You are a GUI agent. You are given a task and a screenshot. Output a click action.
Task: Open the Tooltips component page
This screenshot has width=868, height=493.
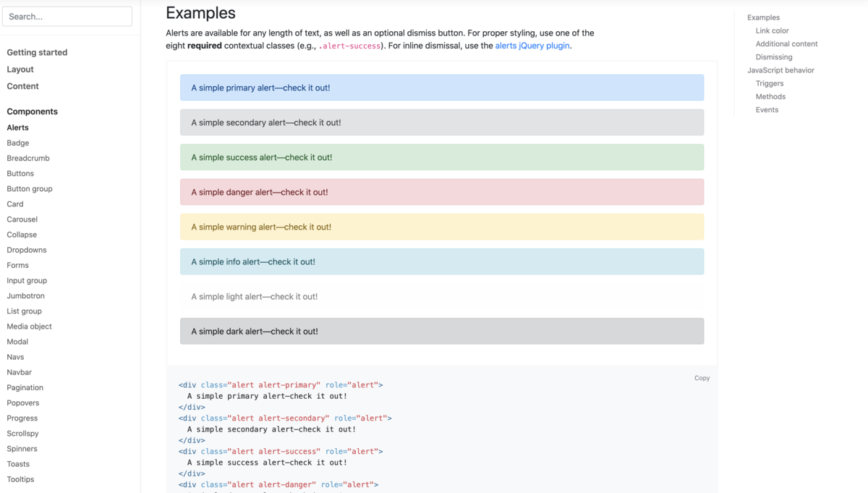tap(21, 479)
